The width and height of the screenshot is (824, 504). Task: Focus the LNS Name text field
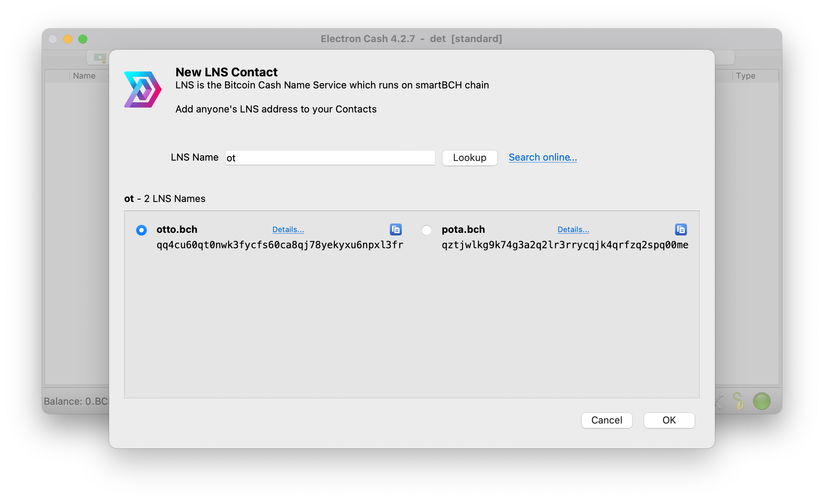(x=330, y=158)
